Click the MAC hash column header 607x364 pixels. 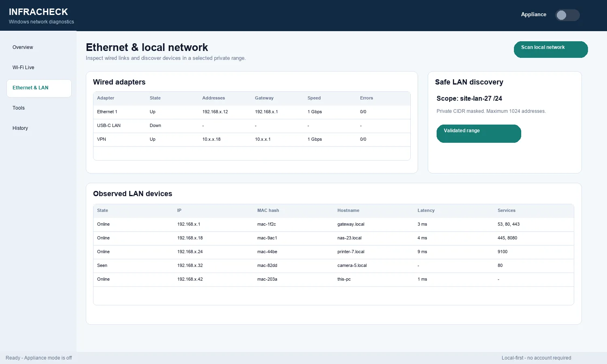click(268, 211)
